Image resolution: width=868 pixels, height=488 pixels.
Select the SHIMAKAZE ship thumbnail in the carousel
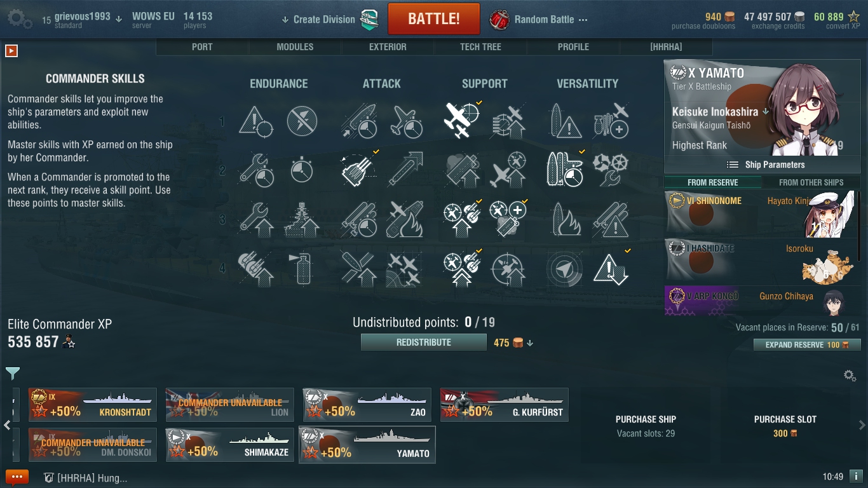click(x=230, y=445)
